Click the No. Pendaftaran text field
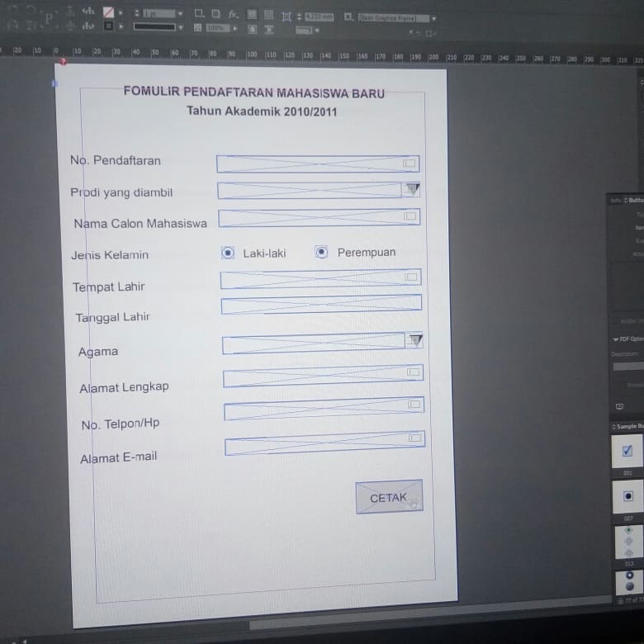 tap(318, 163)
